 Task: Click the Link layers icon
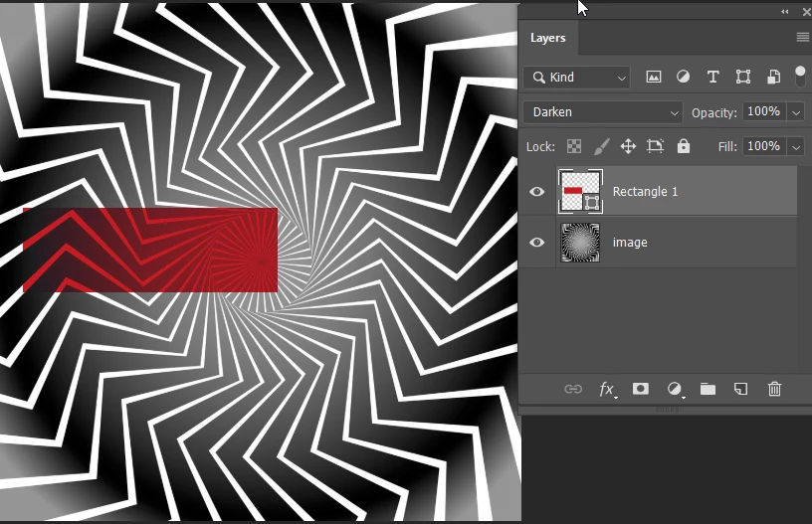point(573,389)
